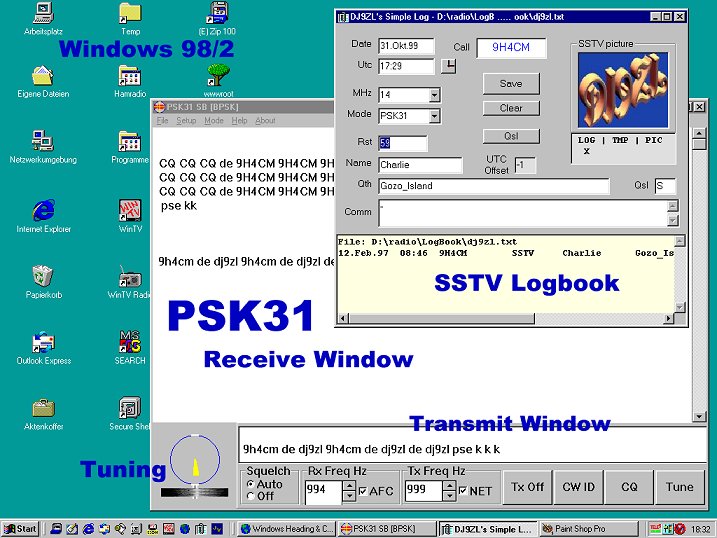Click receive window scrollbar down arrow

699,416
